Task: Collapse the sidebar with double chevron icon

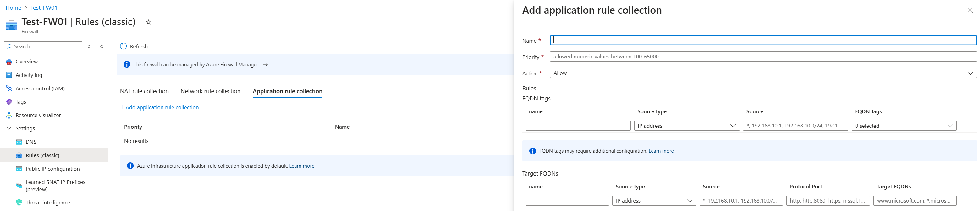Action: tap(102, 46)
